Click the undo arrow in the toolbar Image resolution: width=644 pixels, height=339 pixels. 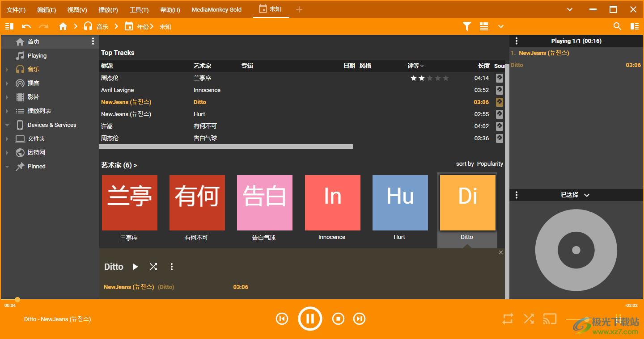click(26, 26)
